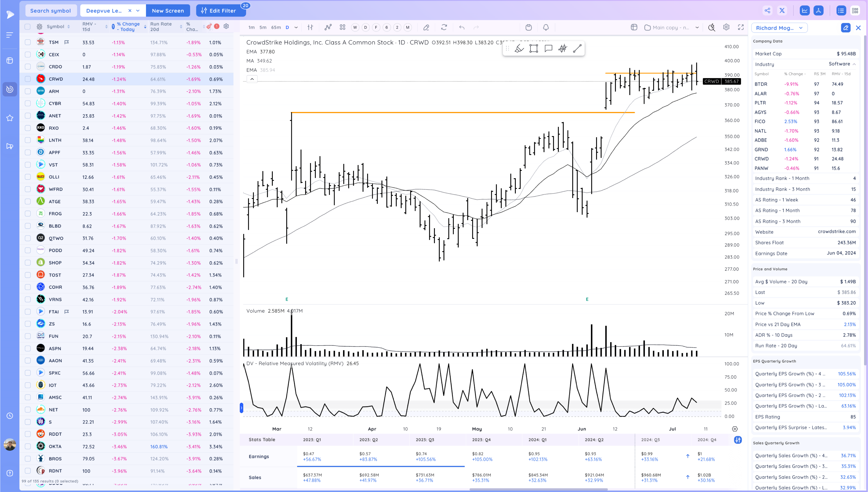
Task: Collapse the Industry section chevron
Action: tap(854, 64)
